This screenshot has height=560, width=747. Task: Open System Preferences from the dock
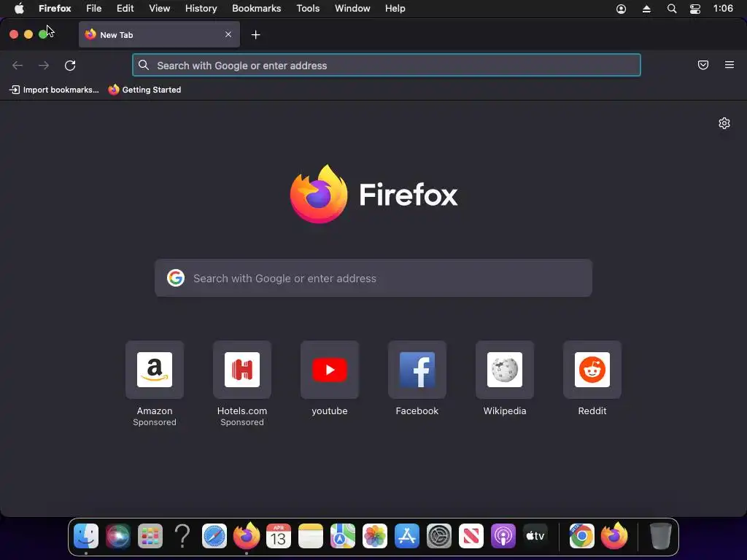[438, 536]
